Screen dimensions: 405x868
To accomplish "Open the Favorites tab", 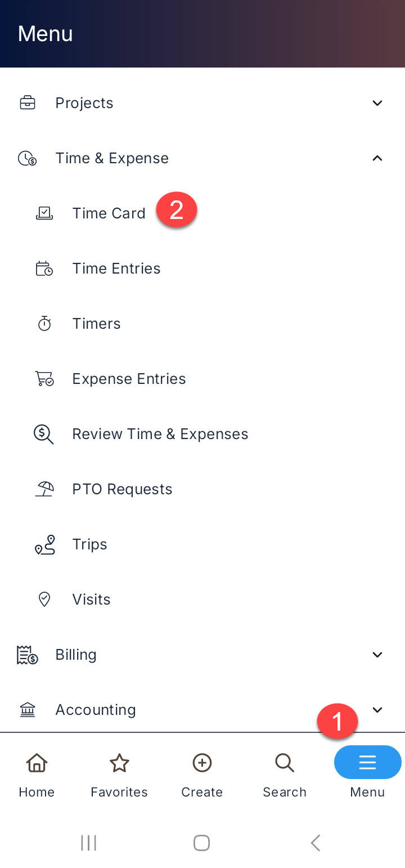I will 119,776.
